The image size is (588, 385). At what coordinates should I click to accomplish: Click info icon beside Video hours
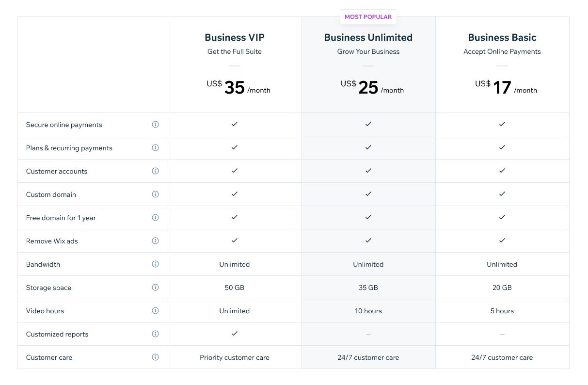pyautogui.click(x=155, y=311)
